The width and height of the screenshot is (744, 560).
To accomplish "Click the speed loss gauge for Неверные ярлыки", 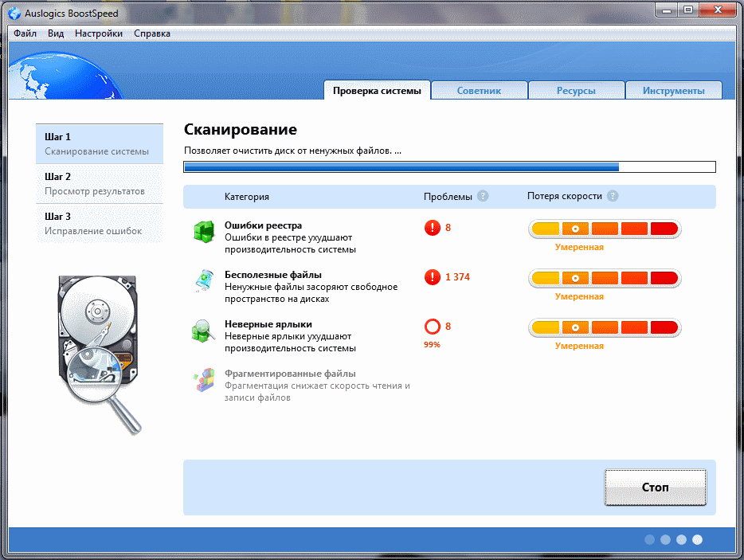I will coord(605,327).
